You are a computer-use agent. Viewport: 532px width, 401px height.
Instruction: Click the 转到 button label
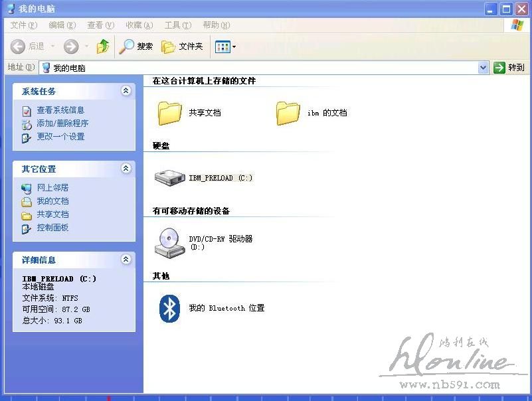(x=516, y=68)
